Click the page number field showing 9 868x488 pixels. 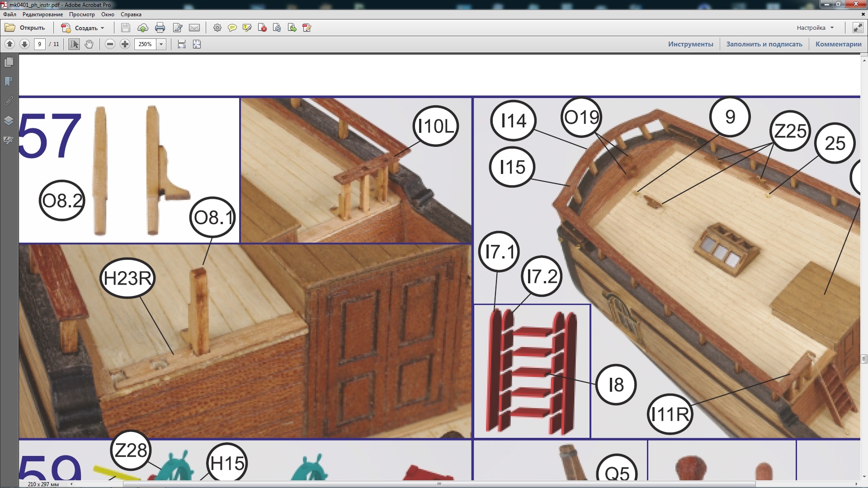tap(40, 44)
